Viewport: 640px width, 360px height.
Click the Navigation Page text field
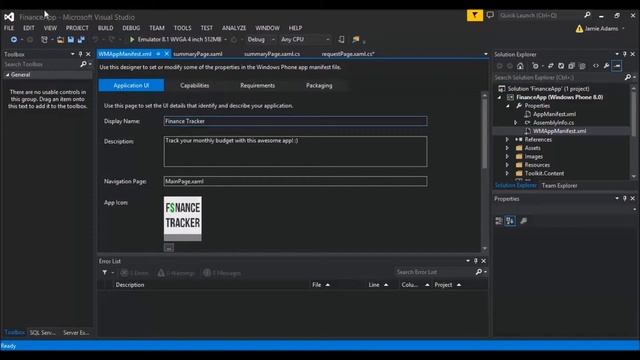[296, 181]
